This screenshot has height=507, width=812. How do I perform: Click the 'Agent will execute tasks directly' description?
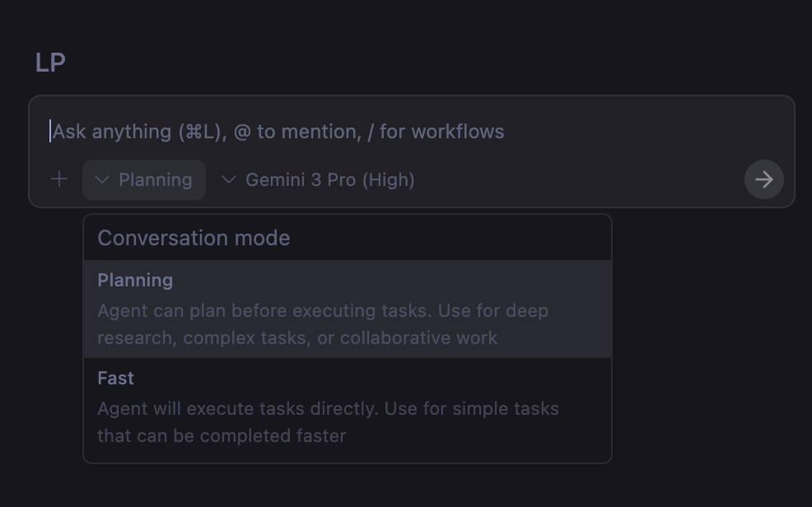click(x=328, y=409)
